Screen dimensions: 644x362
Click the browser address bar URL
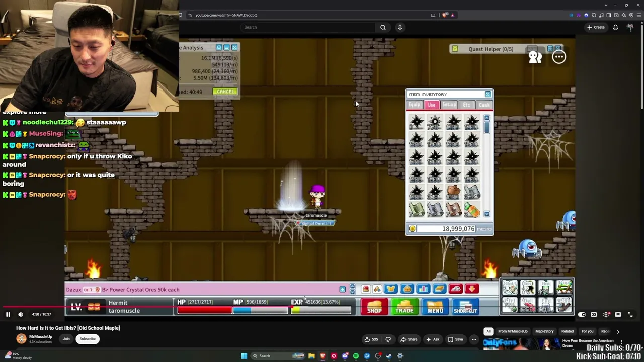[x=226, y=15]
